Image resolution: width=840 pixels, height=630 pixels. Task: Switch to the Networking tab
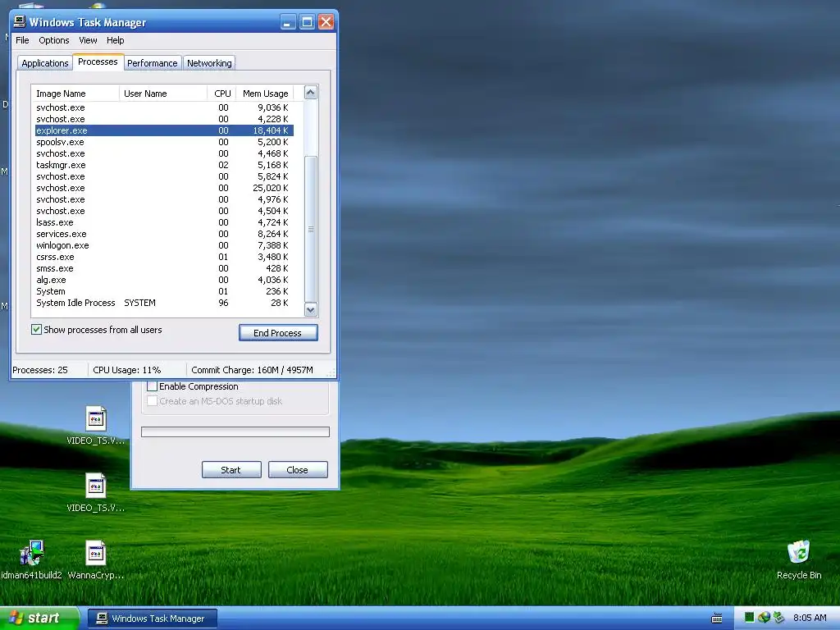[x=209, y=63]
